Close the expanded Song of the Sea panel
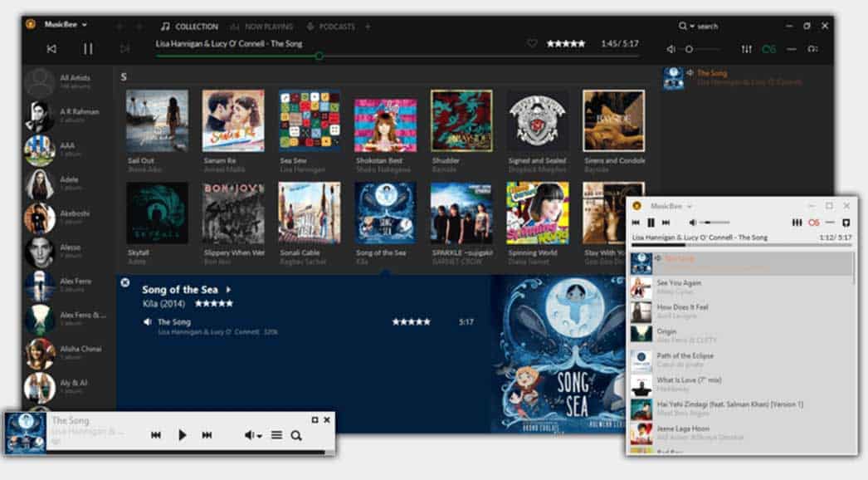The width and height of the screenshot is (868, 480). (125, 282)
